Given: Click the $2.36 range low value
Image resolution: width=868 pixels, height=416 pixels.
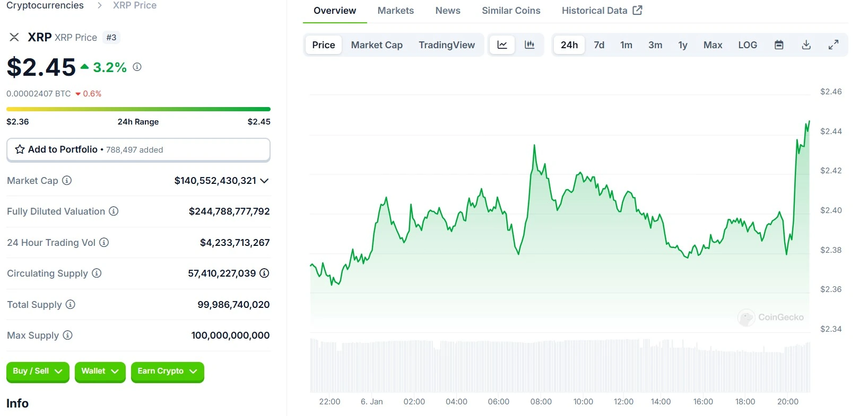Looking at the screenshot, I should click(x=18, y=122).
